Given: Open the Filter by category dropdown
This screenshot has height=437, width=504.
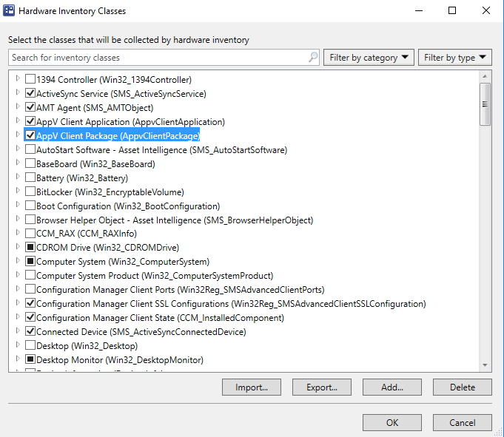Looking at the screenshot, I should click(x=369, y=58).
